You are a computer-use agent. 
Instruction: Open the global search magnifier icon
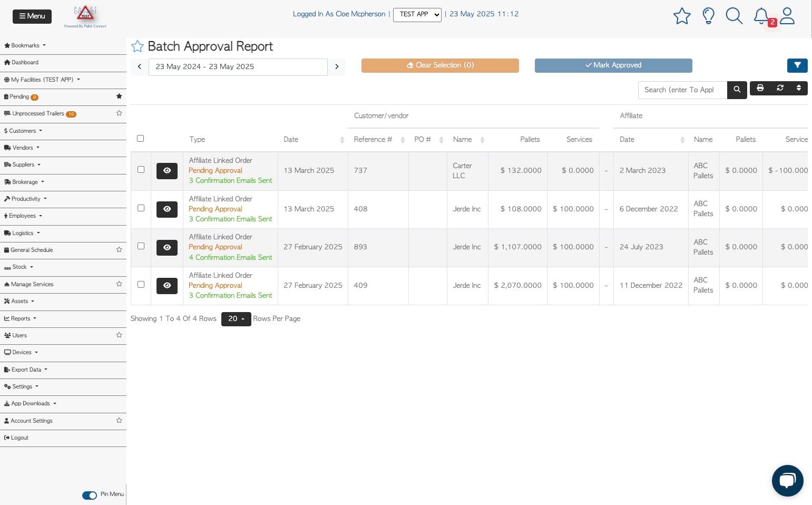pos(734,16)
